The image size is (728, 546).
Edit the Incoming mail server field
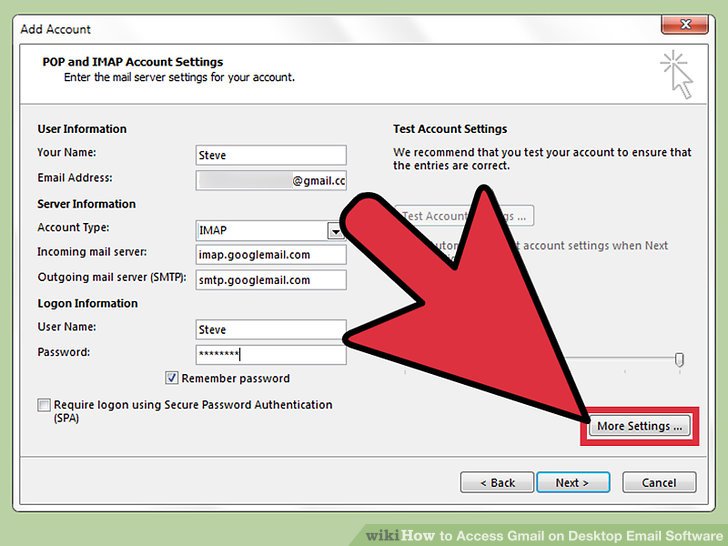coord(271,255)
